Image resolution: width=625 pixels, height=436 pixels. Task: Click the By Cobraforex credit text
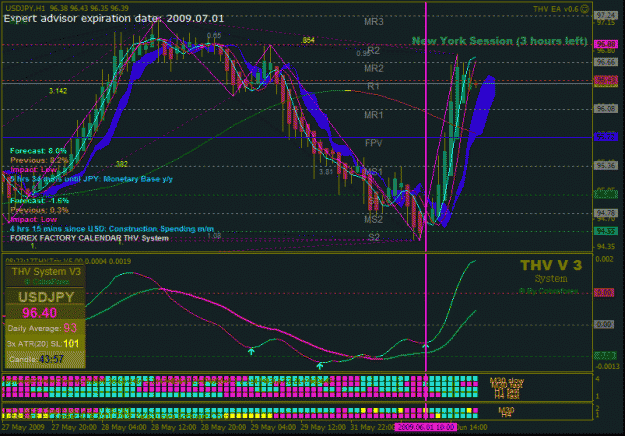click(548, 291)
